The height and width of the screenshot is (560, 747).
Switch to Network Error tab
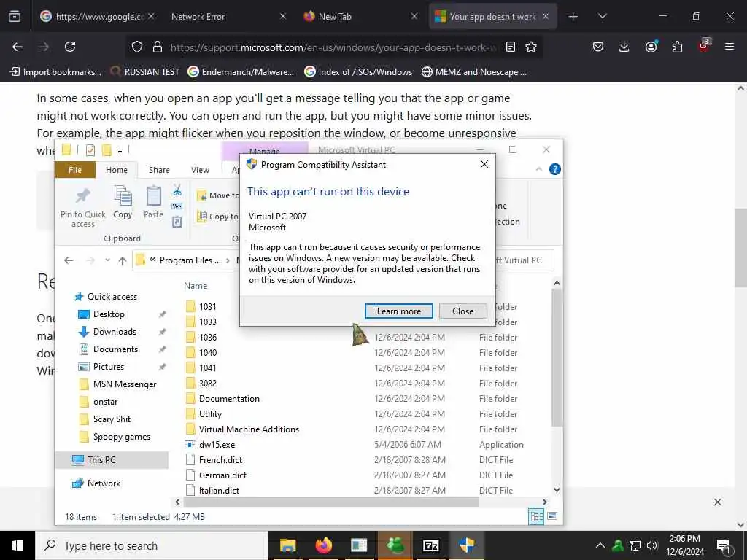point(198,17)
